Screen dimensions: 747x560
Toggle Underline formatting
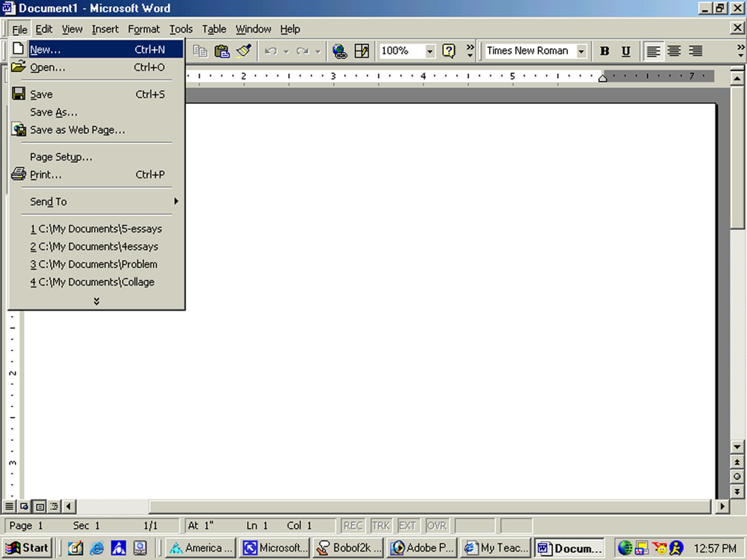626,51
